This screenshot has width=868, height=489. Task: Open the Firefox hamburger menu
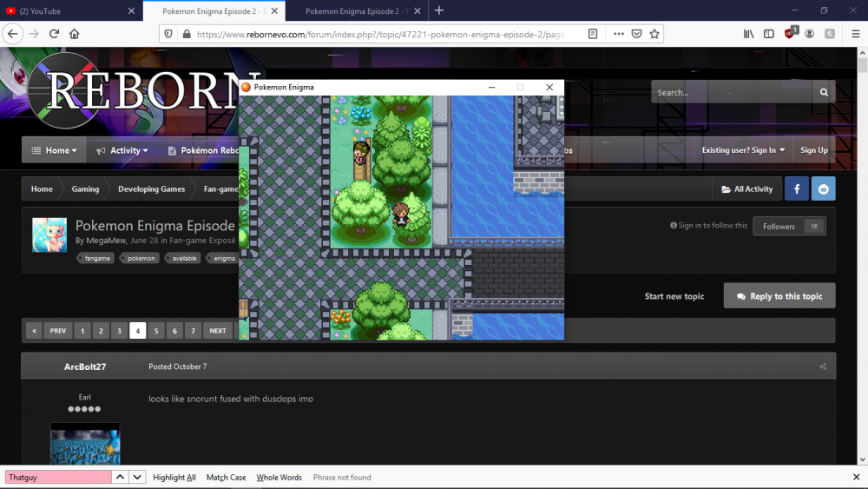coord(855,34)
